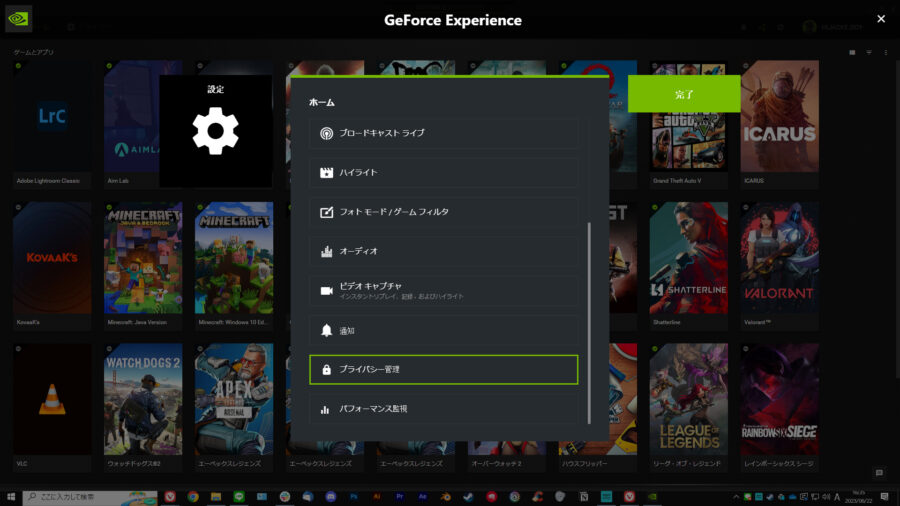The image size is (900, 506).
Task: Open the 通知 notifications settings
Action: point(443,330)
